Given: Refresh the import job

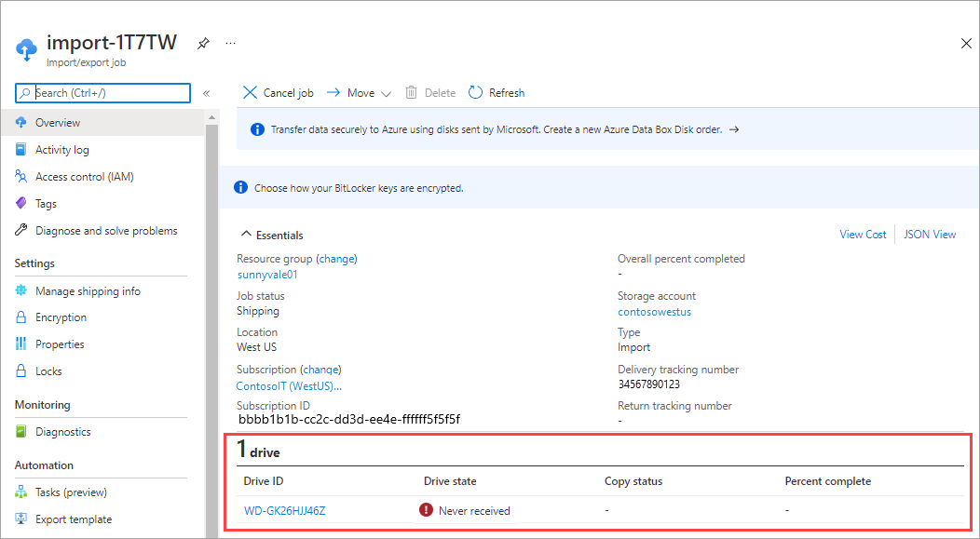Looking at the screenshot, I should (x=496, y=92).
